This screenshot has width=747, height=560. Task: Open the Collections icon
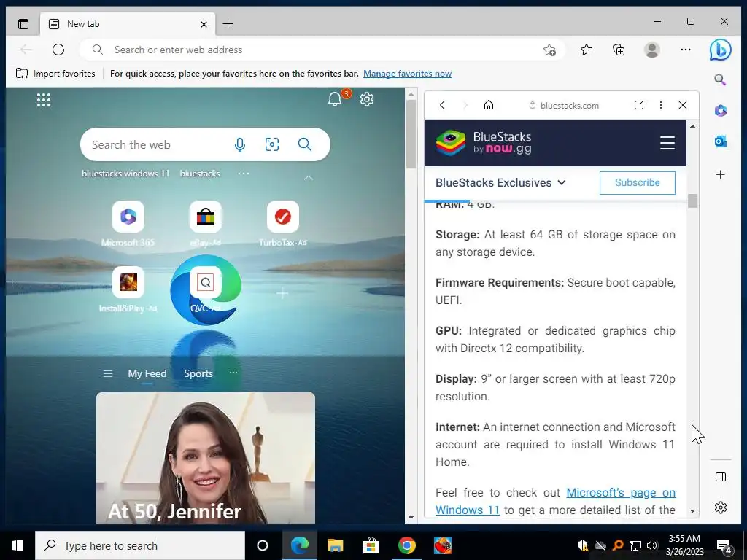pyautogui.click(x=619, y=50)
